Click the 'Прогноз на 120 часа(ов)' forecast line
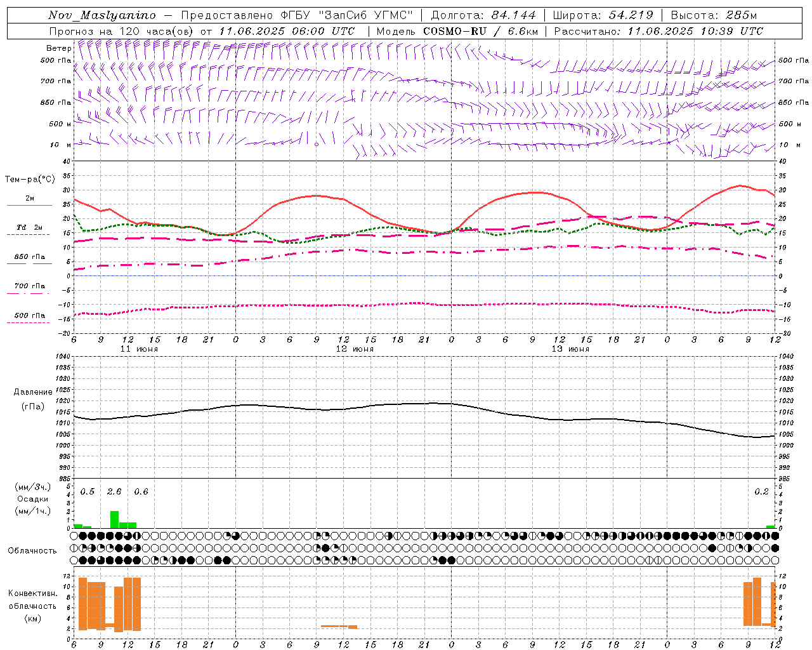 pos(122,31)
